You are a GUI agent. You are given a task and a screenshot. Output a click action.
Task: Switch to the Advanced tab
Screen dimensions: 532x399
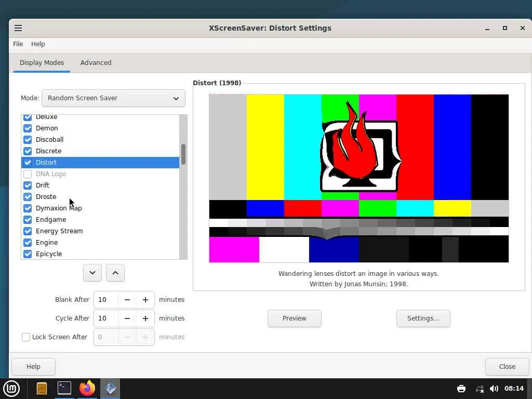point(96,63)
